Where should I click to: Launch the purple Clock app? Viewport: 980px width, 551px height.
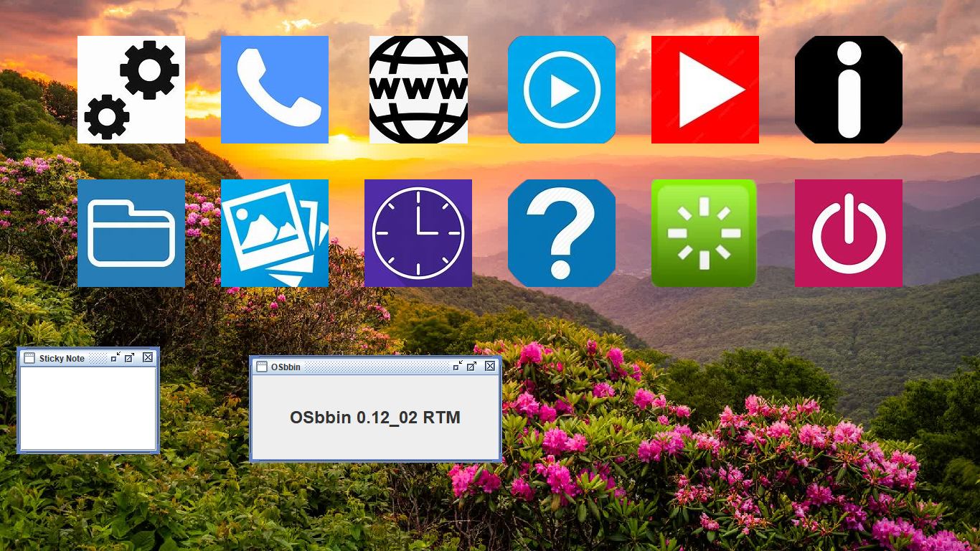pyautogui.click(x=418, y=233)
